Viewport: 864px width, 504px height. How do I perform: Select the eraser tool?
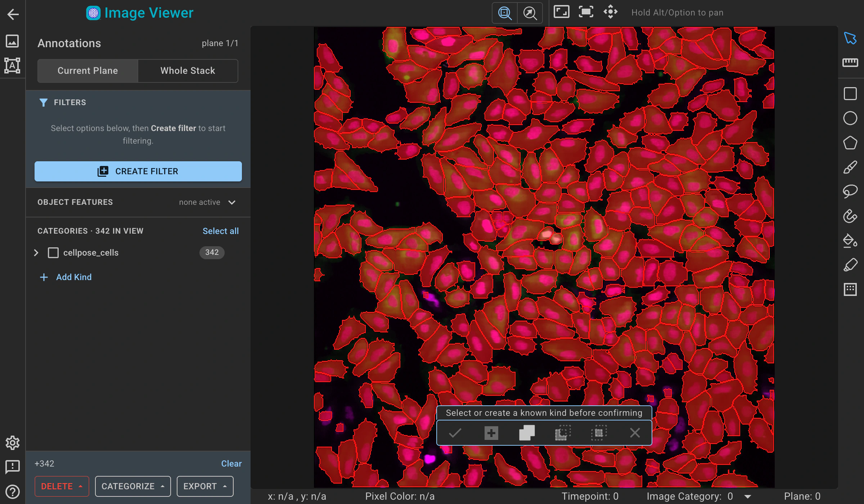(850, 265)
